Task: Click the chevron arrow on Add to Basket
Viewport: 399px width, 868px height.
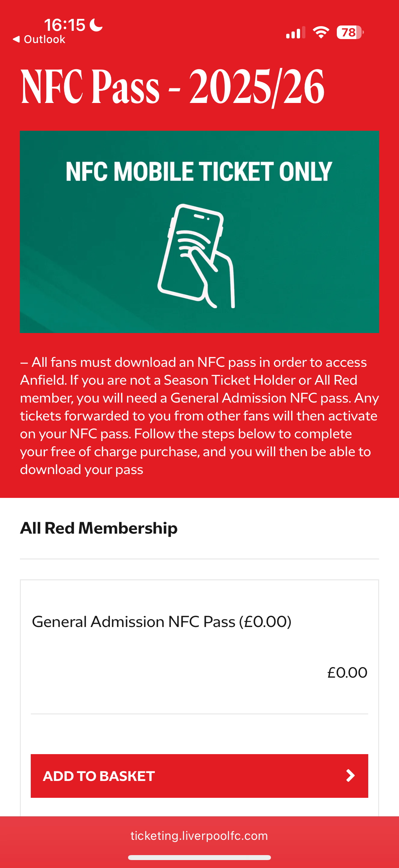Action: pos(350,775)
